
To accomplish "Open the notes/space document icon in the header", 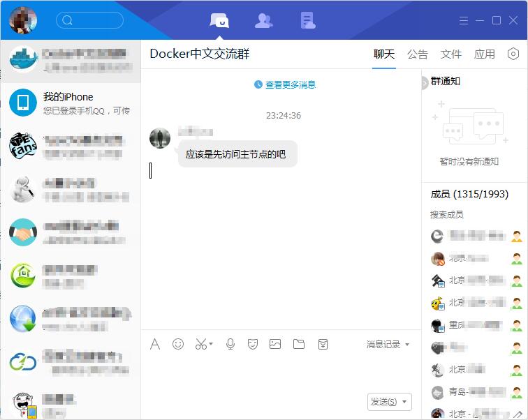I will pyautogui.click(x=308, y=20).
